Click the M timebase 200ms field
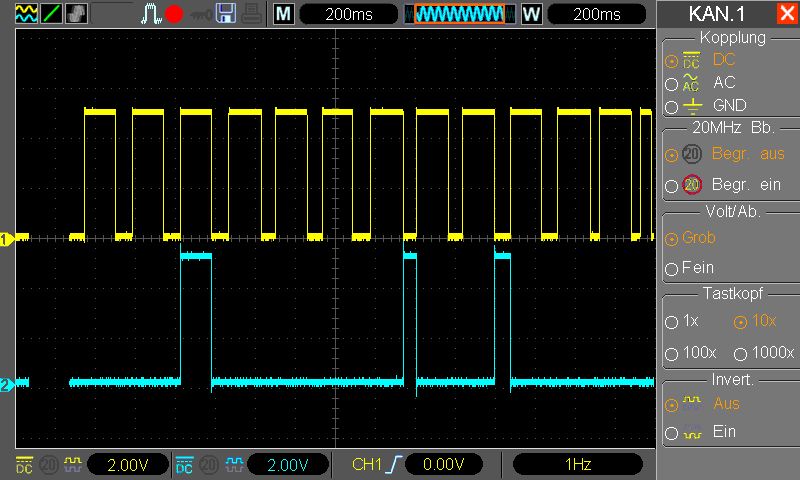Screen dimensions: 800x480 [348, 14]
